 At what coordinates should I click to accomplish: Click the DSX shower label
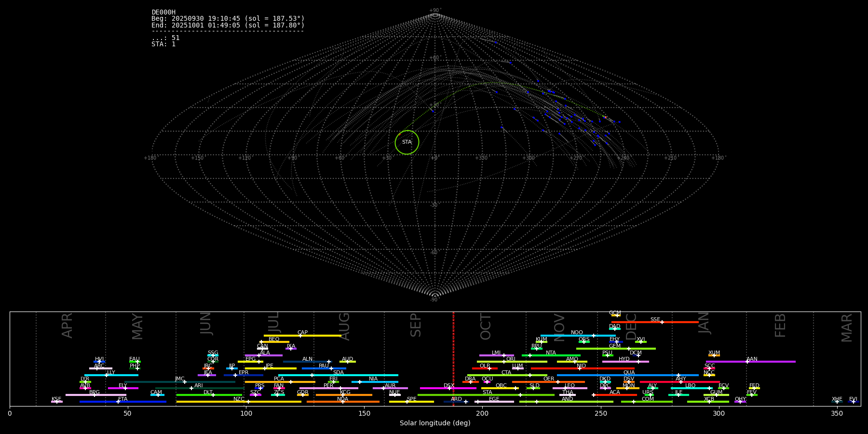[x=449, y=386]
